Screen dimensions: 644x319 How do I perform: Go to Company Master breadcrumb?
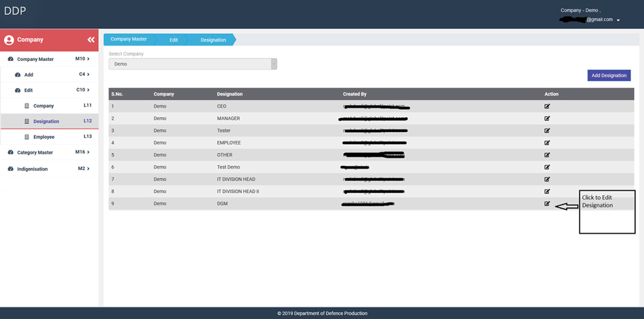tap(129, 39)
